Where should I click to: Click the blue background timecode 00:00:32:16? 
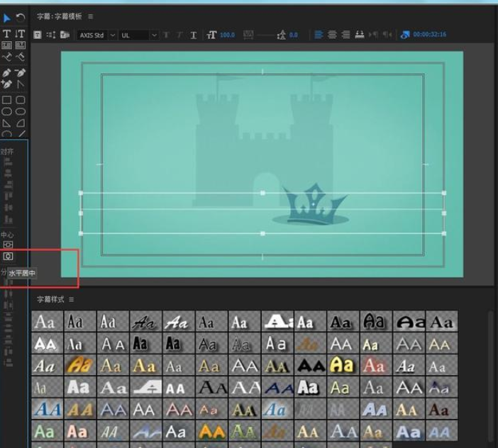[x=430, y=35]
